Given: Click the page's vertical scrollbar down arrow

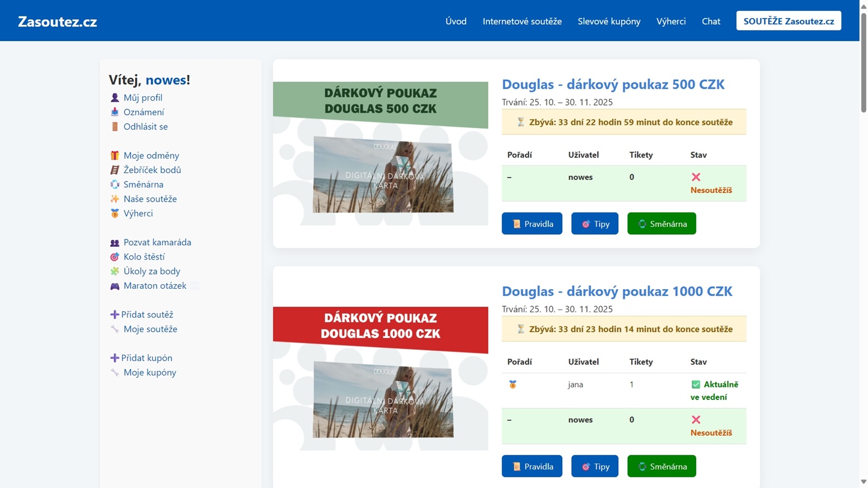Looking at the screenshot, I should [x=863, y=482].
